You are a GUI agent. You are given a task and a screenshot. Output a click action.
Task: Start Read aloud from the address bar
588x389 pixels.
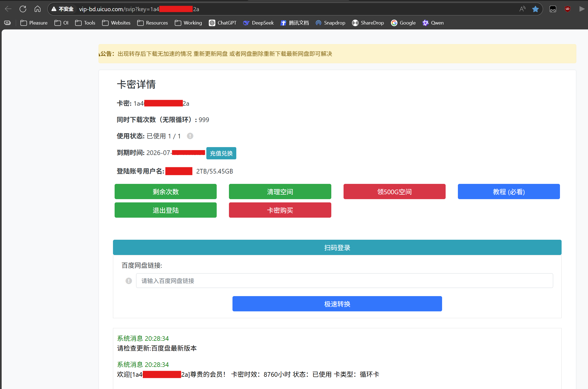(523, 9)
